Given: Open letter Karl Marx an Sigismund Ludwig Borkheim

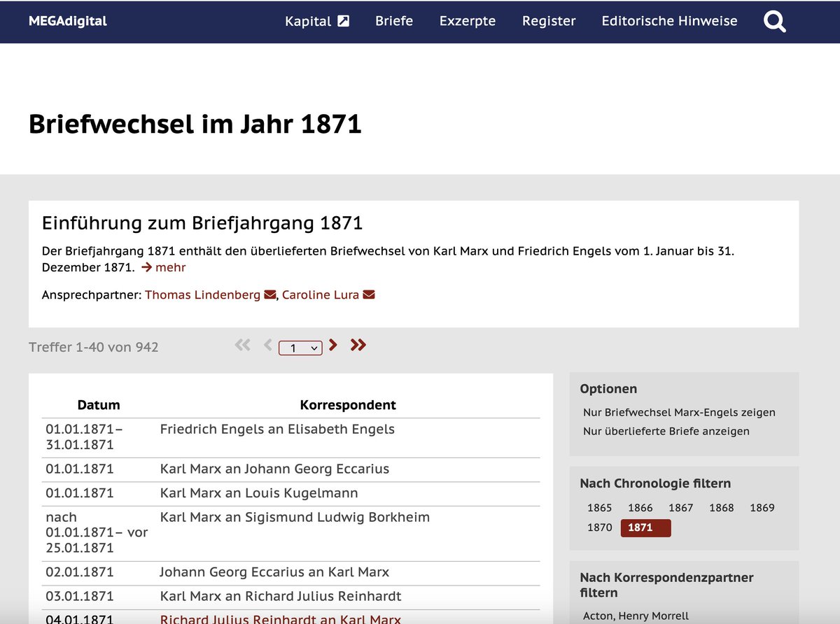Looking at the screenshot, I should point(295,517).
